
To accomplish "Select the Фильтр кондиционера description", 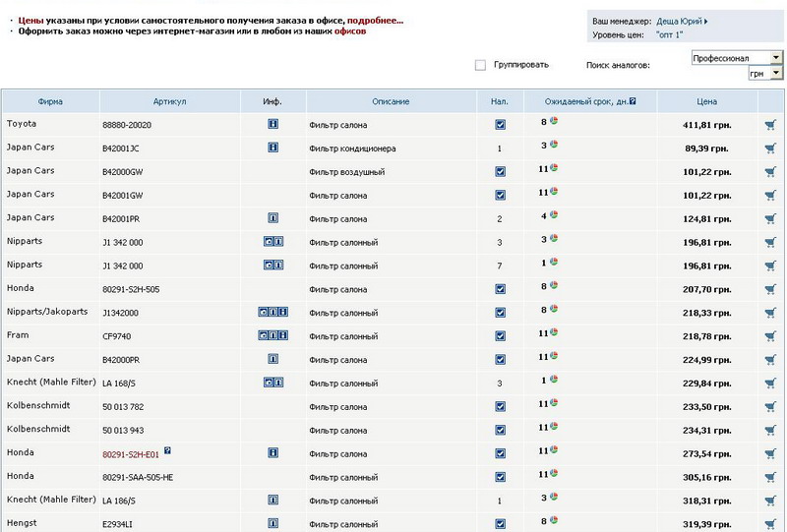I will point(352,148).
